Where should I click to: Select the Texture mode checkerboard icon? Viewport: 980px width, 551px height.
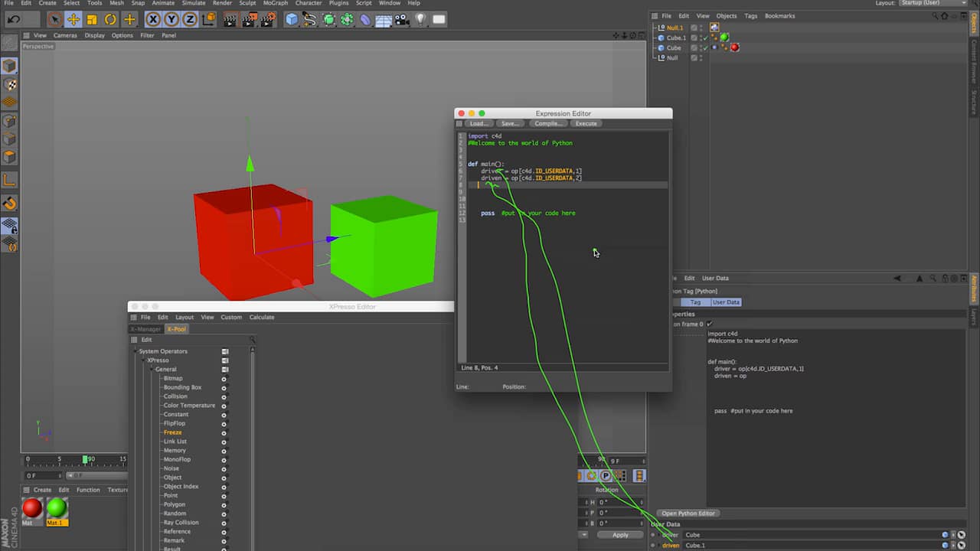(9, 85)
